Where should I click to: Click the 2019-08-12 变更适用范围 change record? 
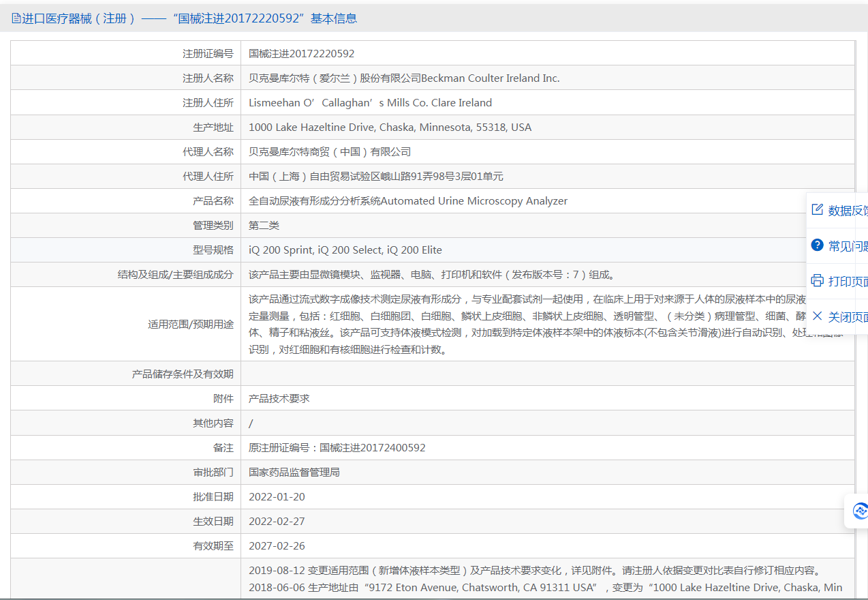537,570
